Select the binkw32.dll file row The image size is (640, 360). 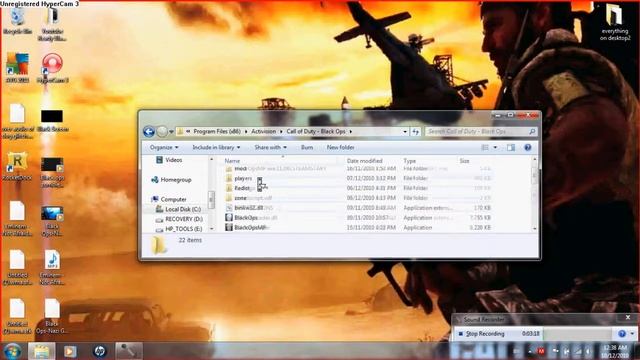(358, 208)
